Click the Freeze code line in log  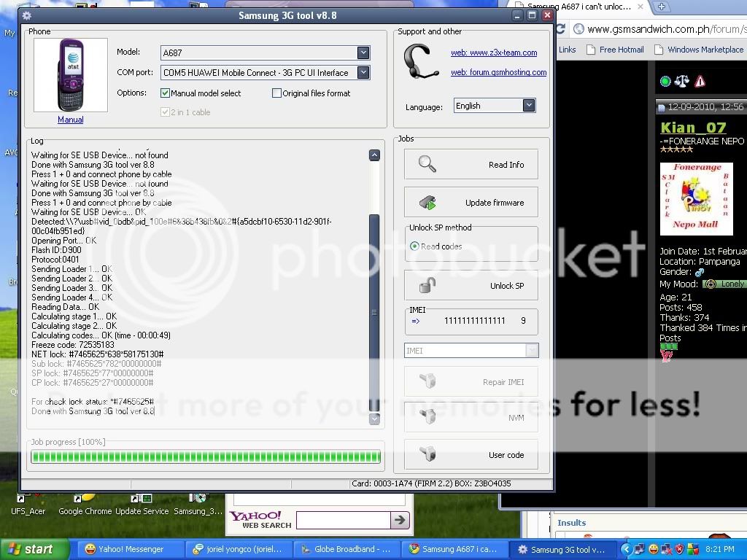[73, 344]
